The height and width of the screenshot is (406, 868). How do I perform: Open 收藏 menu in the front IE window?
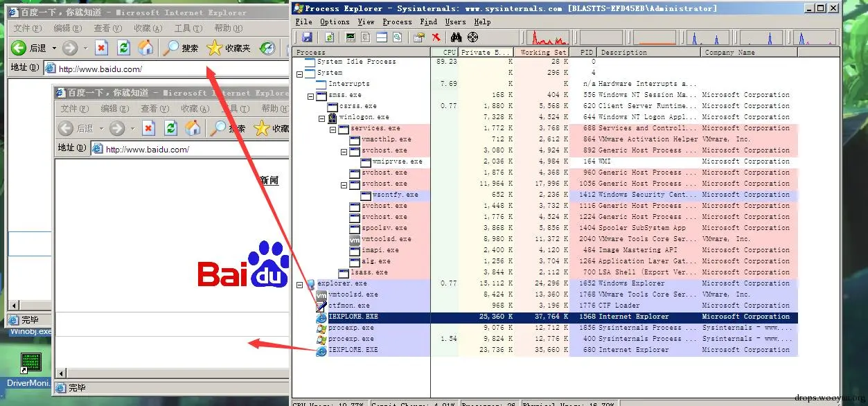pos(194,109)
